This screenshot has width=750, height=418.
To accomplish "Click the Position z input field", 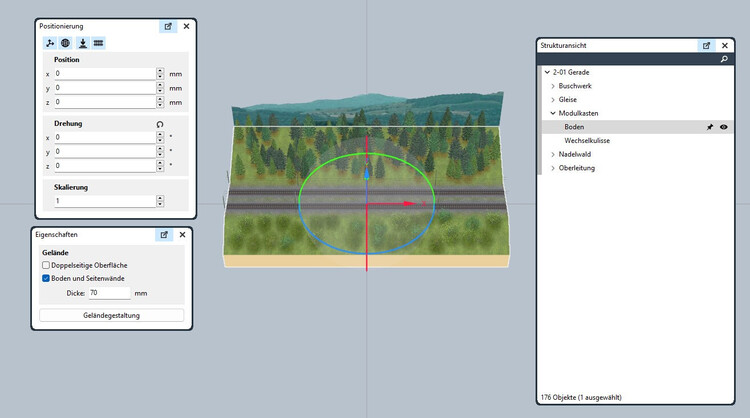I will pyautogui.click(x=105, y=102).
